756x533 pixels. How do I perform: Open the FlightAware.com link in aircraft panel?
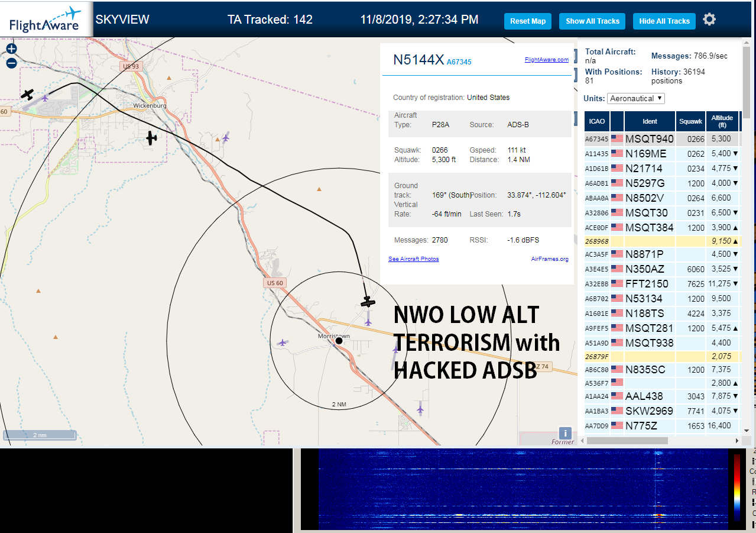pos(546,60)
